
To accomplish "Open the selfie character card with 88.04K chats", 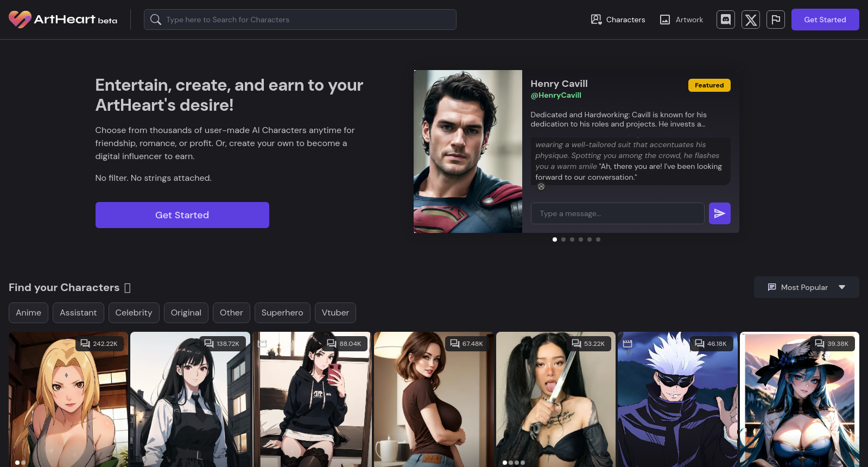I will [x=312, y=400].
